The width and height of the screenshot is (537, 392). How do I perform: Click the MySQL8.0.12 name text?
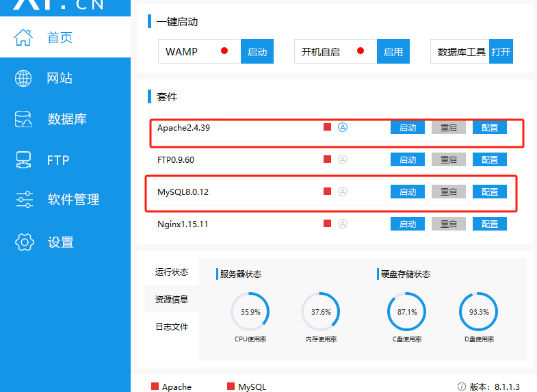click(x=183, y=192)
